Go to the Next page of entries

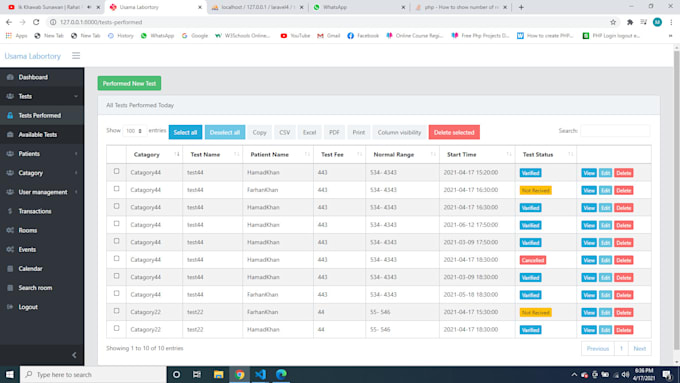[x=640, y=348]
